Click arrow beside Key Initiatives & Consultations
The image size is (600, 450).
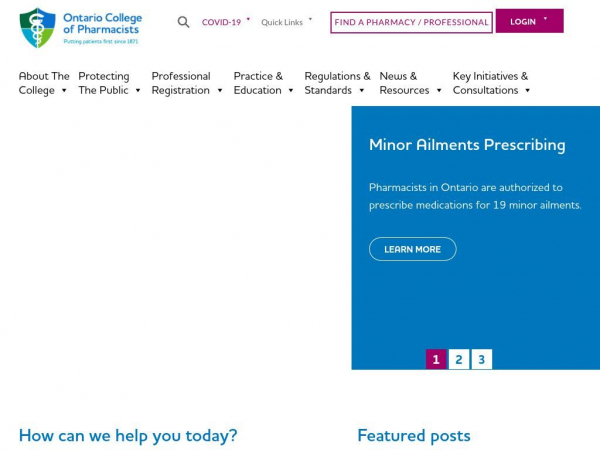[527, 91]
